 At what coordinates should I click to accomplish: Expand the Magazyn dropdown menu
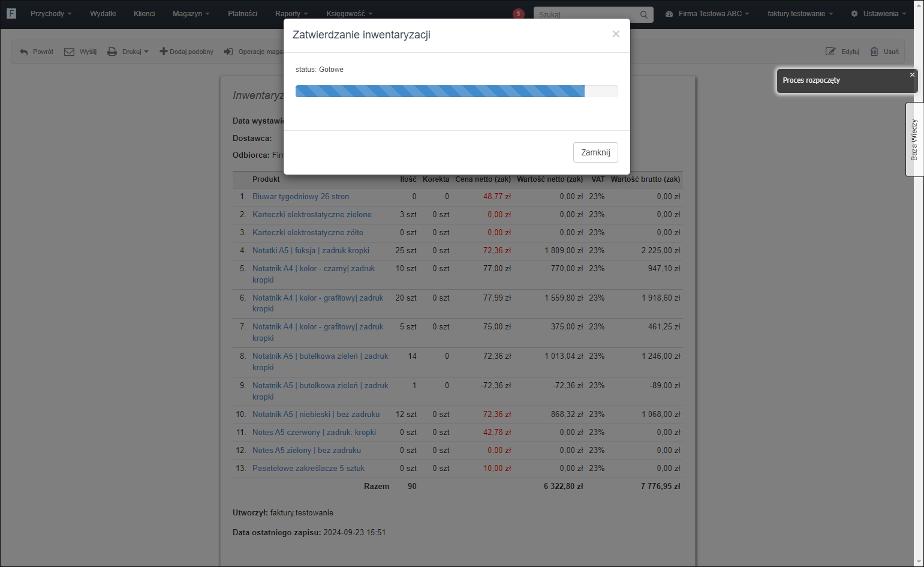tap(191, 14)
